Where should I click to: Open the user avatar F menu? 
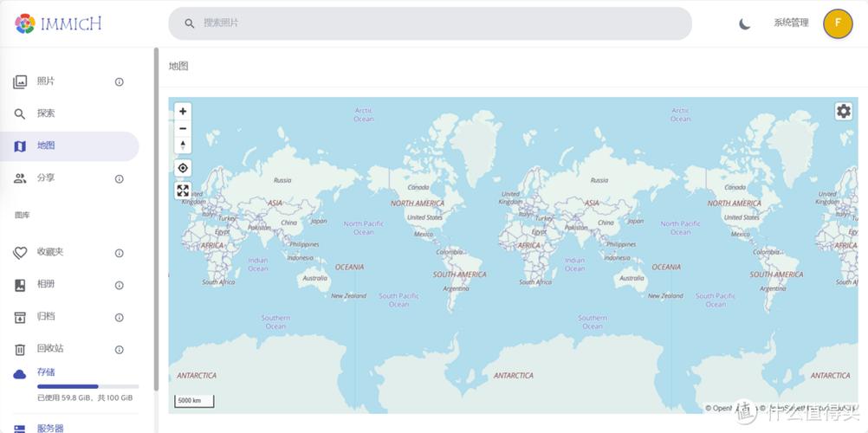click(838, 23)
